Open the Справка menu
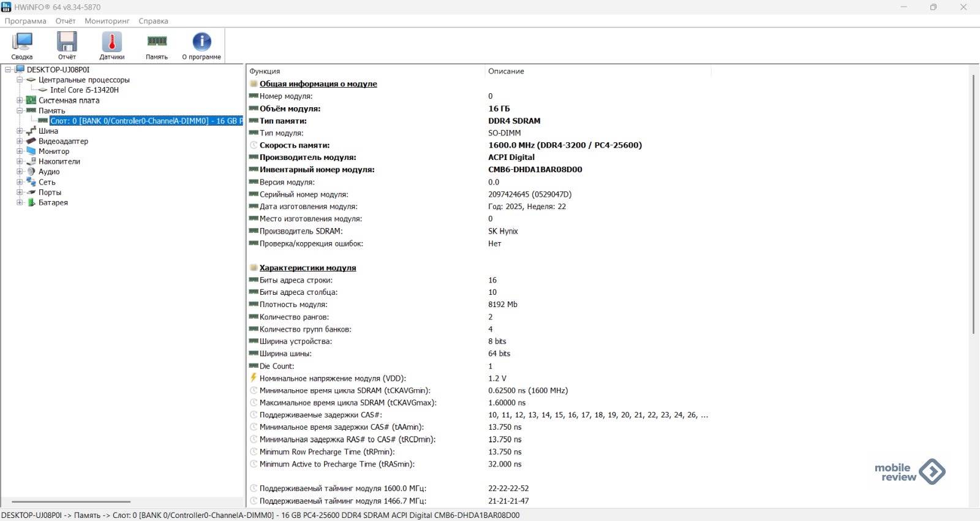 point(153,21)
